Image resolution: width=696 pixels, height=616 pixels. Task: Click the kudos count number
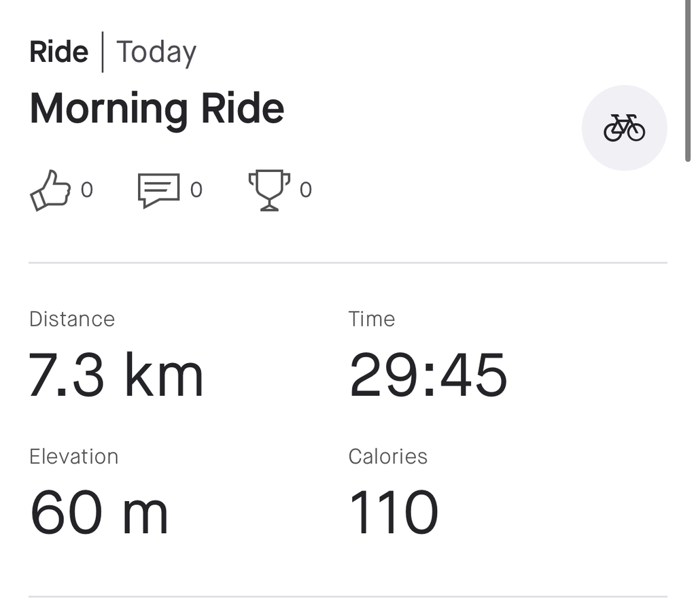tap(86, 190)
